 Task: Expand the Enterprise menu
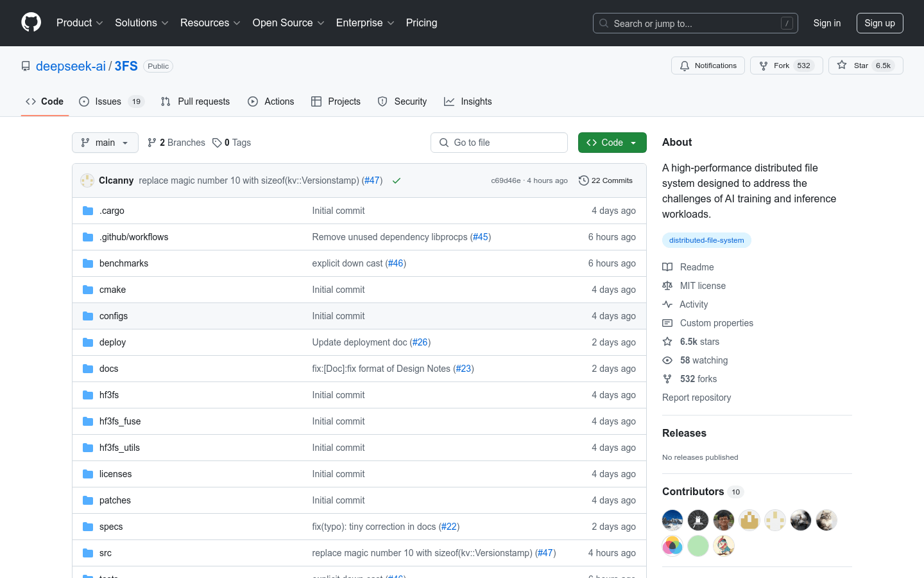[x=365, y=22]
